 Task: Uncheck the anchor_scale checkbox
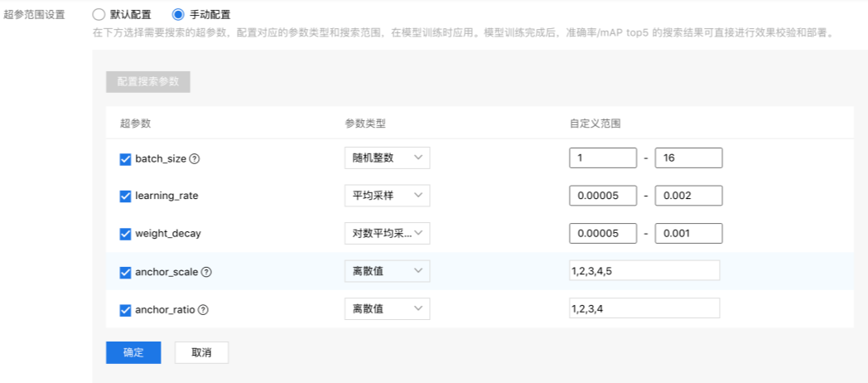pos(126,272)
